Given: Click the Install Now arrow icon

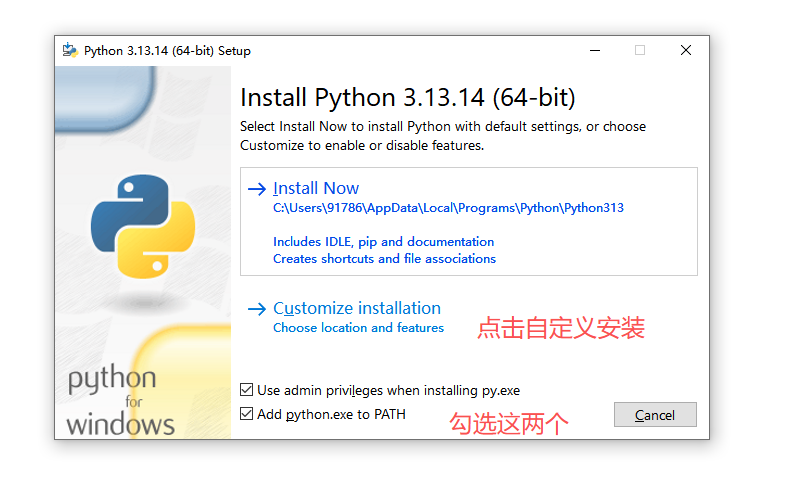Looking at the screenshot, I should pos(257,189).
